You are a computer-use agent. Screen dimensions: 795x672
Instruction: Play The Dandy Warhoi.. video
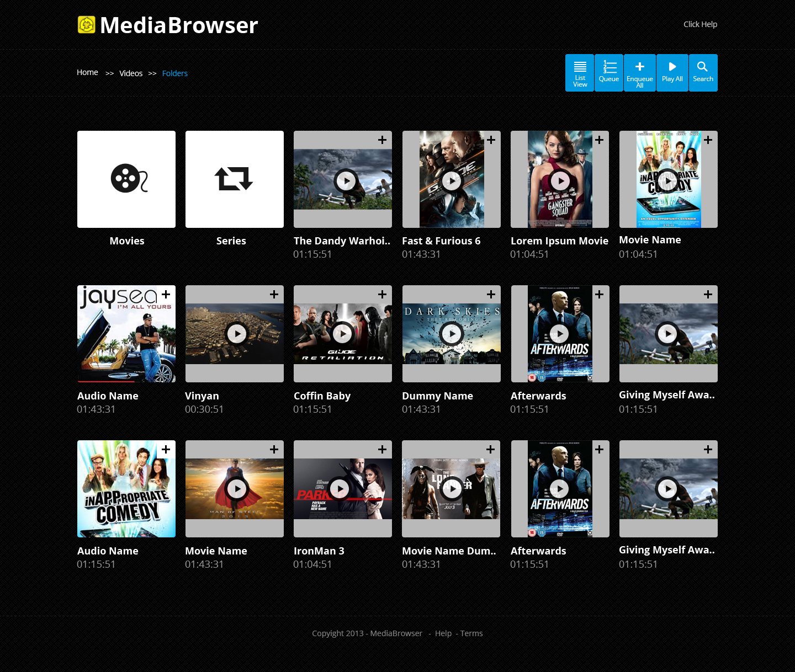[x=346, y=180]
